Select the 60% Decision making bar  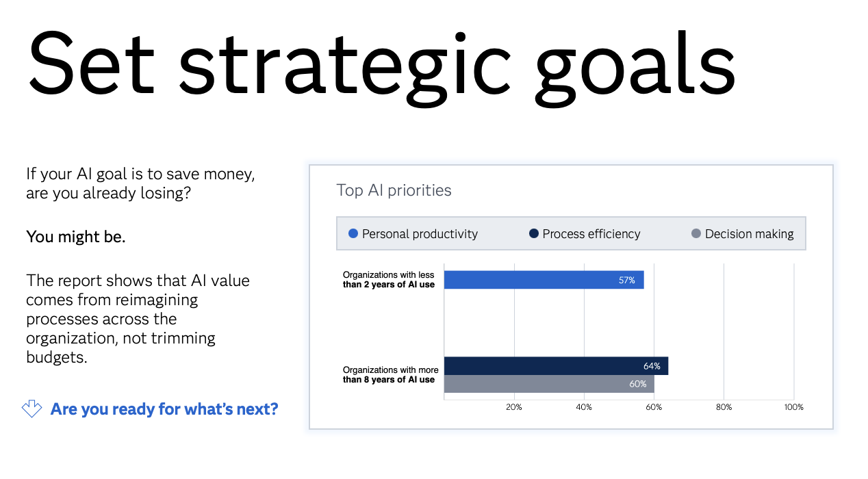click(549, 384)
